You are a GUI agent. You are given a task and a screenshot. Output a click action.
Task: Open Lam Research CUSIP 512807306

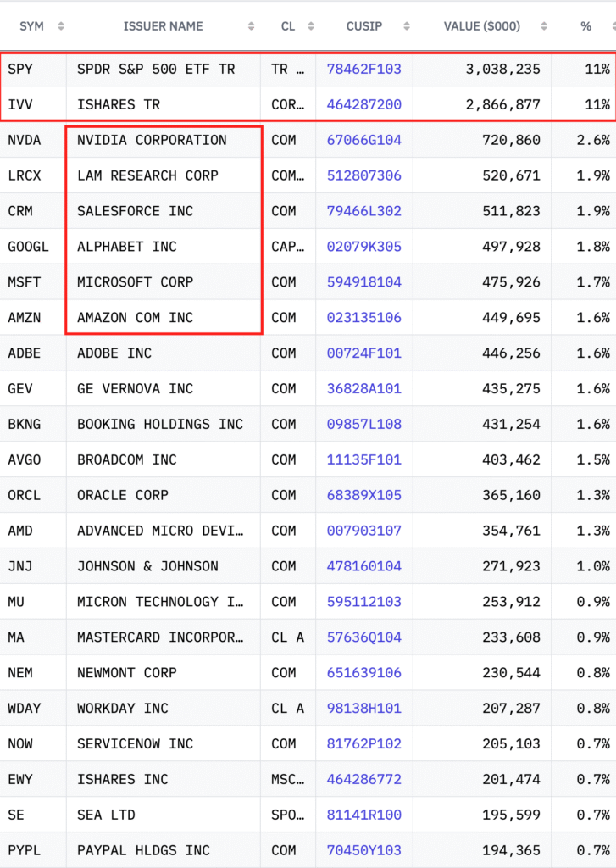click(x=363, y=175)
